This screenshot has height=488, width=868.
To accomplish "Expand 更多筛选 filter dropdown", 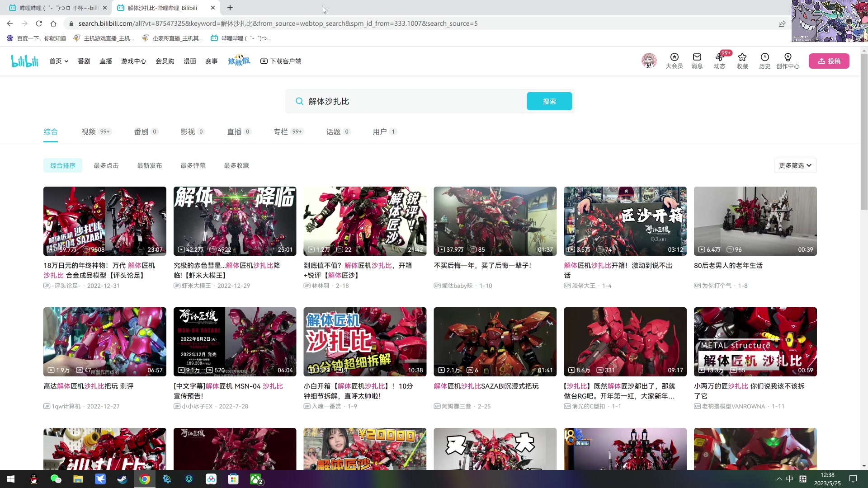I will pyautogui.click(x=795, y=165).
